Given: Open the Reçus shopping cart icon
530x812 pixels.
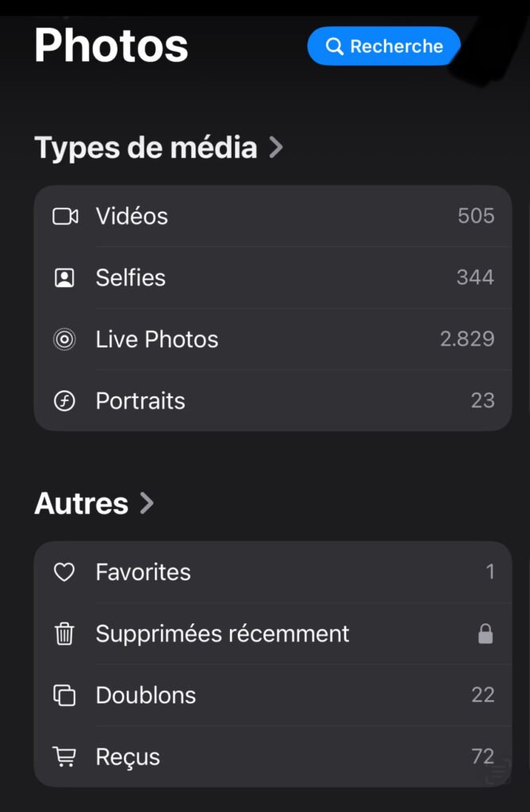Looking at the screenshot, I should [64, 756].
